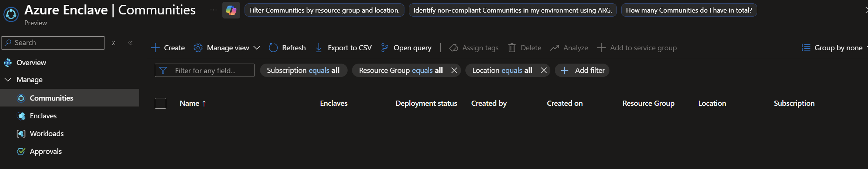868x169 pixels.
Task: Open the ellipsis menu beside Communities title
Action: coord(213,10)
